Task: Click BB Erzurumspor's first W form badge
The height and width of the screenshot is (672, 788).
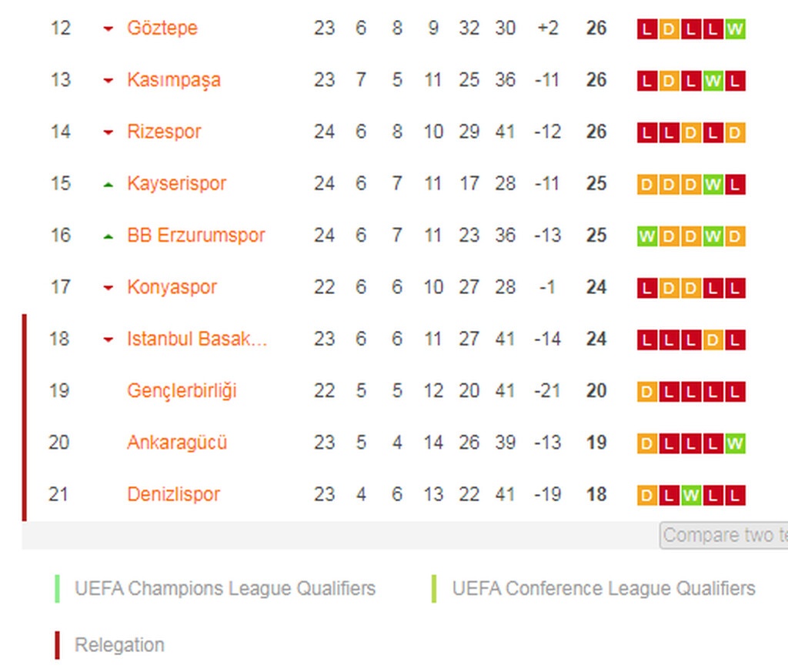Action: coord(647,236)
